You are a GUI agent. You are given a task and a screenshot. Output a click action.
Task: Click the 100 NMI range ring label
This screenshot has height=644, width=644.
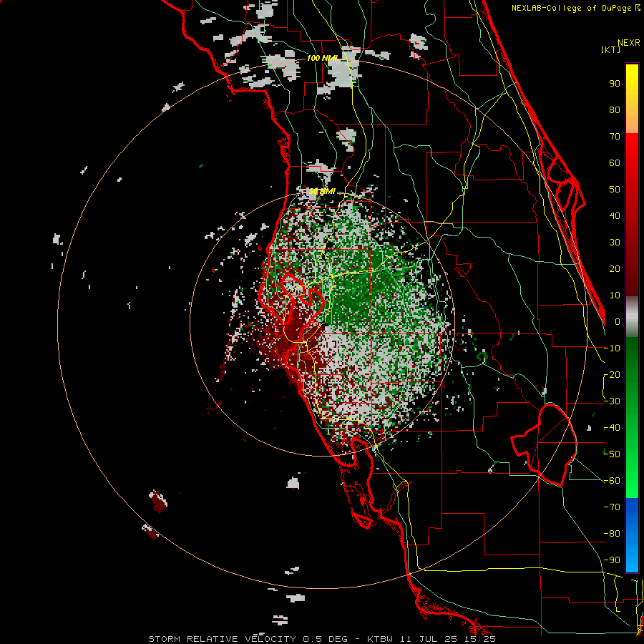[x=322, y=58]
